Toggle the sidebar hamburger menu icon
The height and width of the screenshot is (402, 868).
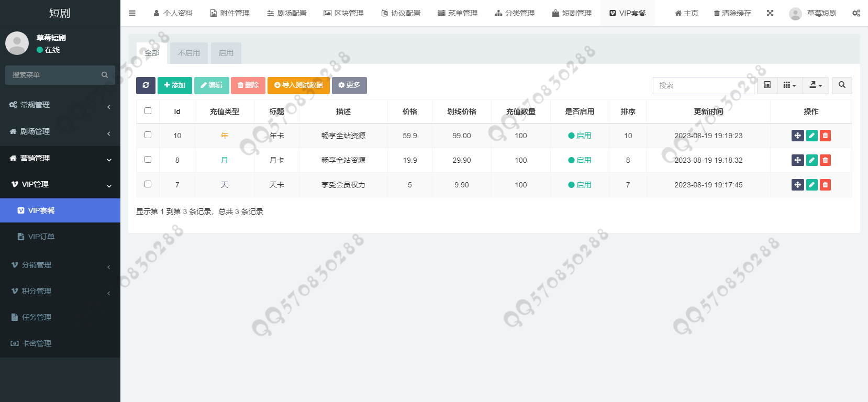pos(132,13)
